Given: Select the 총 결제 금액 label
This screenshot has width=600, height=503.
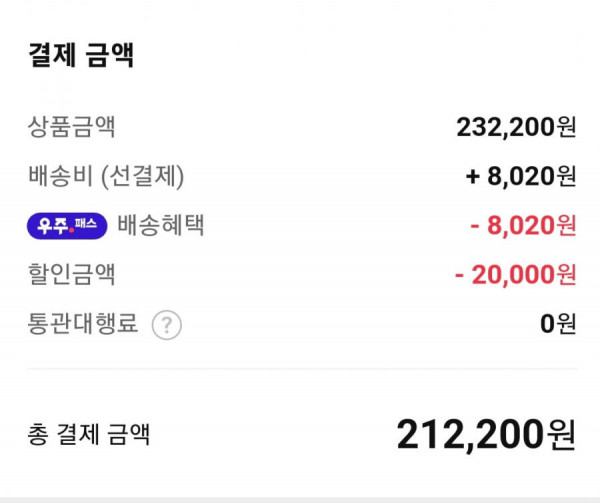Looking at the screenshot, I should 88,435.
